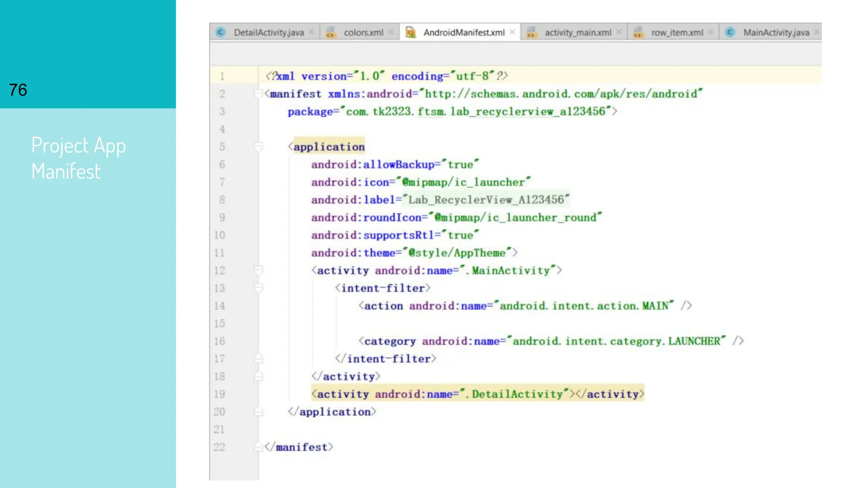Close the row_item.xml tab
The height and width of the screenshot is (488, 868).
(x=711, y=32)
